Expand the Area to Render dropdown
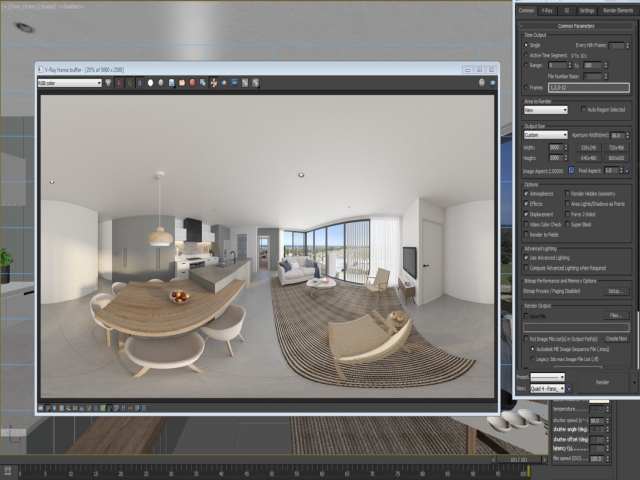 pyautogui.click(x=545, y=109)
